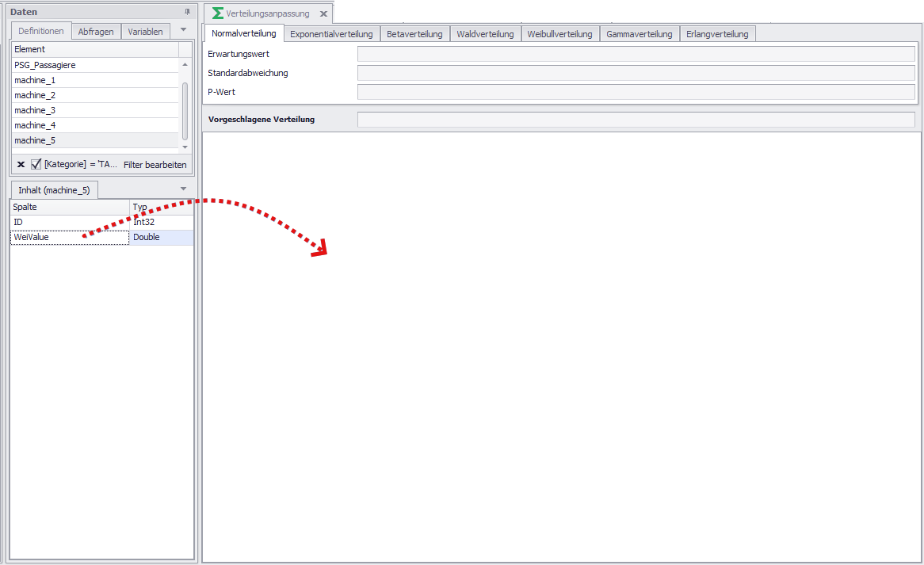The width and height of the screenshot is (924, 565).
Task: Open the Weibullverteilung tab
Action: [x=559, y=34]
